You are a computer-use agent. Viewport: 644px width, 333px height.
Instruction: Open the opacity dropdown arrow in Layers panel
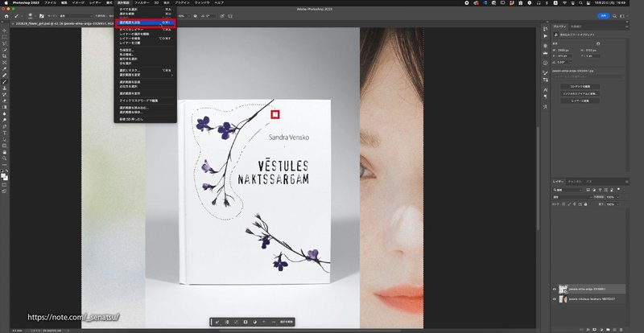pos(617,197)
